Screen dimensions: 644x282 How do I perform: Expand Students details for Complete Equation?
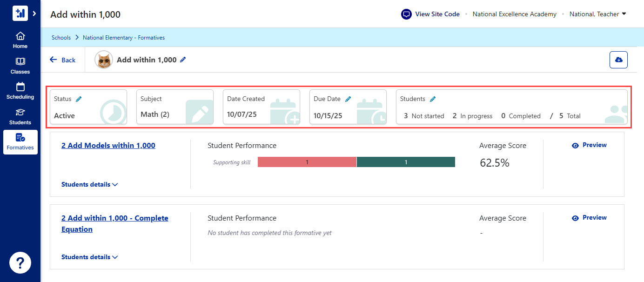(89, 257)
